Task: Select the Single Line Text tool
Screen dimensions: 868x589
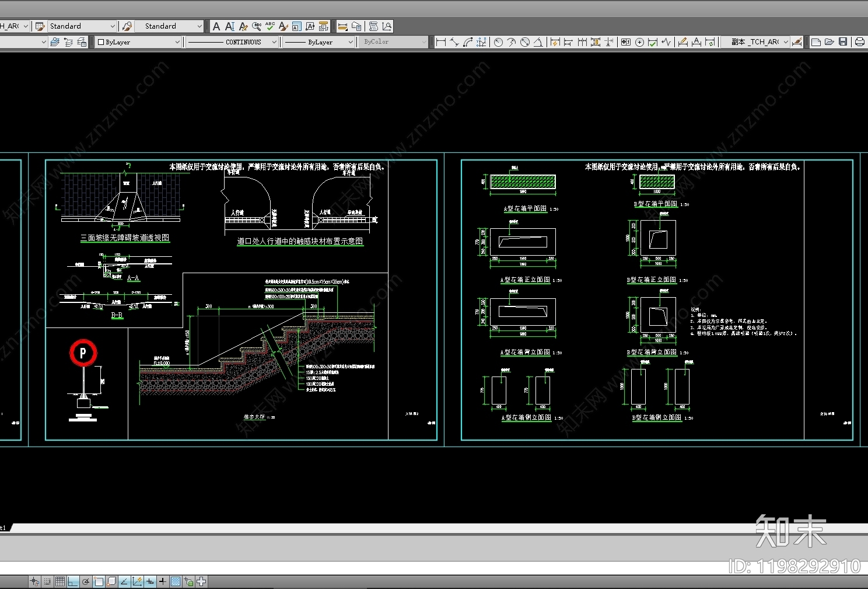Action: [x=229, y=26]
